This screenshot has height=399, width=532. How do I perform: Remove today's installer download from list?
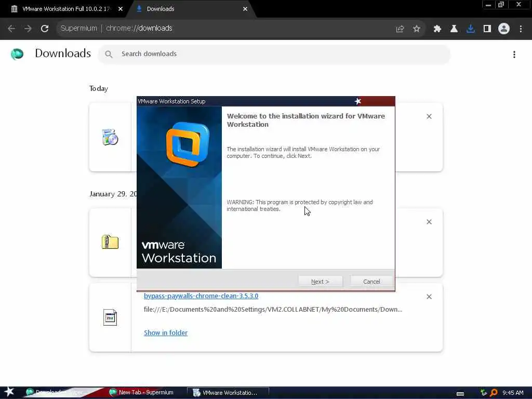coord(429,116)
